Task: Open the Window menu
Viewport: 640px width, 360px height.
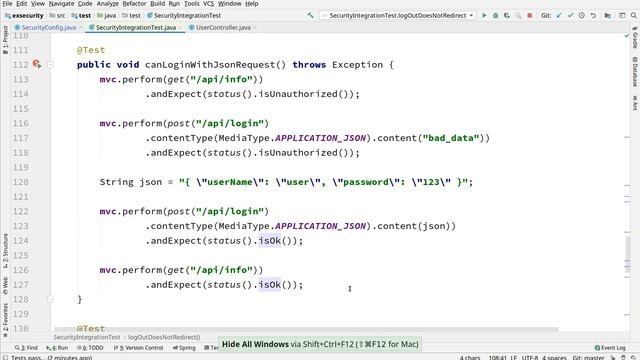Action: [x=230, y=4]
